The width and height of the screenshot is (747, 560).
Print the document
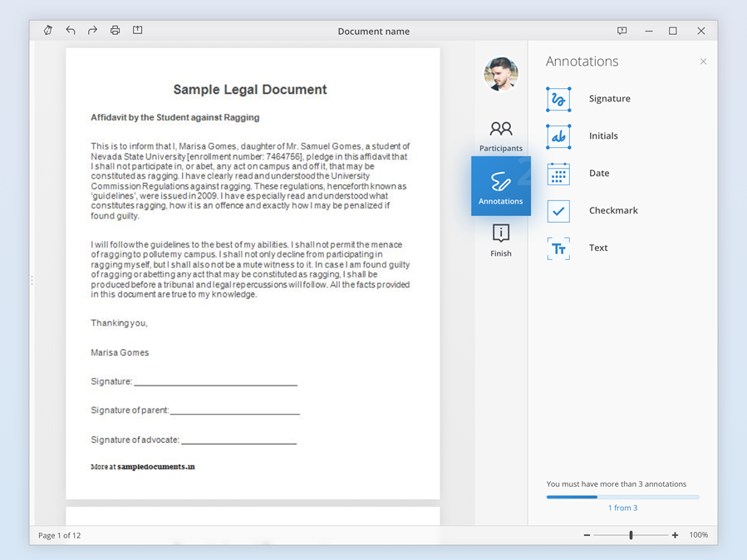115,31
